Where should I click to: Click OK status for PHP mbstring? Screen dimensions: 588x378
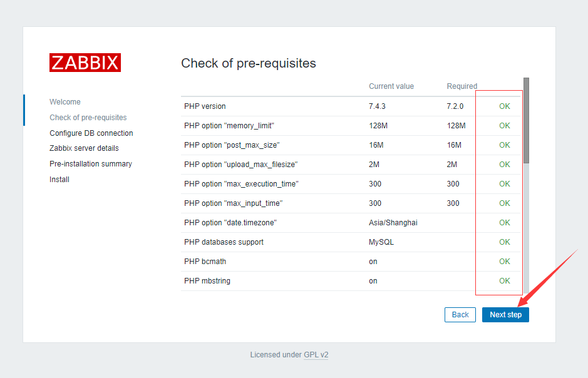[504, 281]
